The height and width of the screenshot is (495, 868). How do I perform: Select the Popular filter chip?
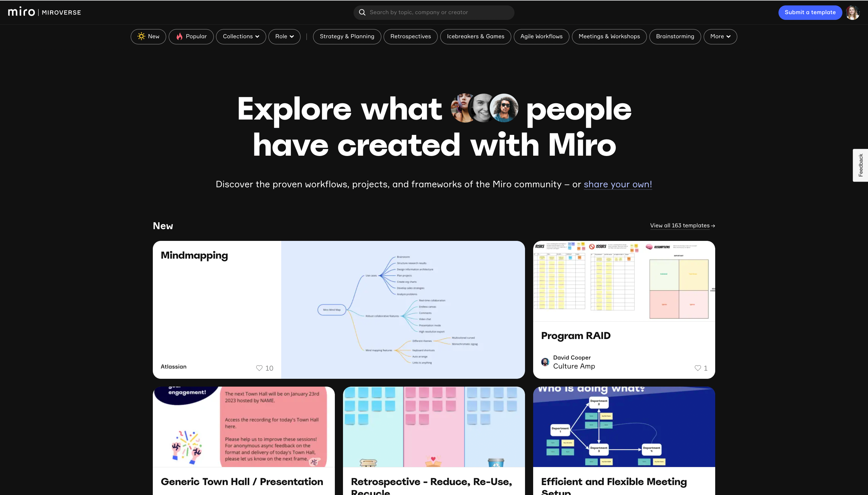(x=191, y=36)
